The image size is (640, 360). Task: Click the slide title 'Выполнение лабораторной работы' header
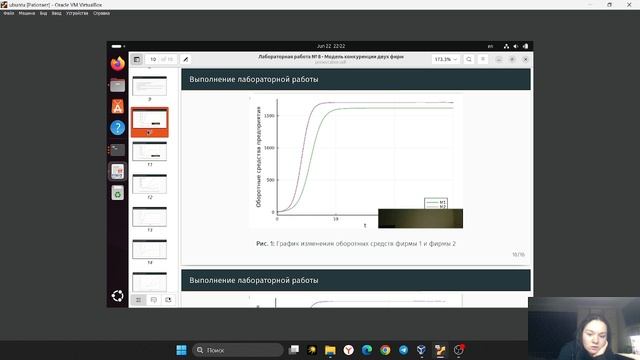253,79
